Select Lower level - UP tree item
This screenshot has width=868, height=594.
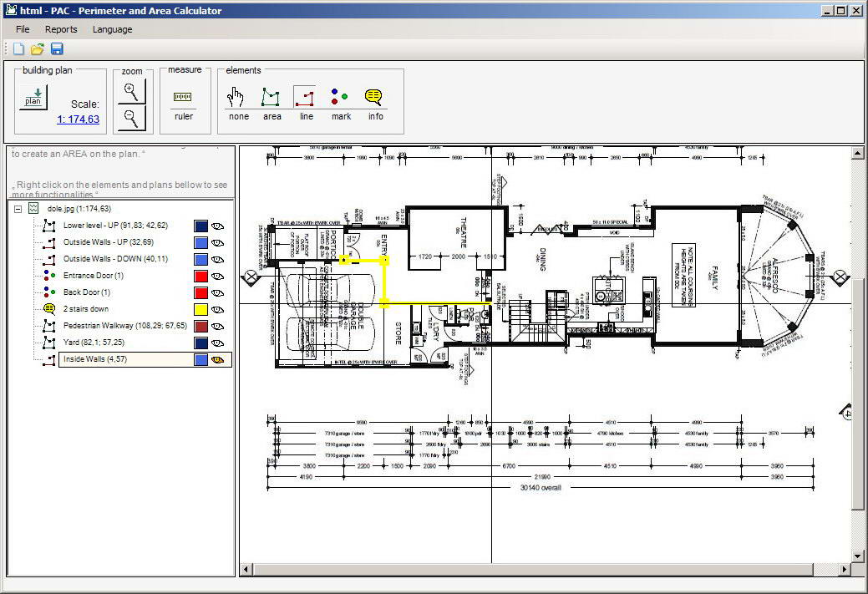point(115,226)
